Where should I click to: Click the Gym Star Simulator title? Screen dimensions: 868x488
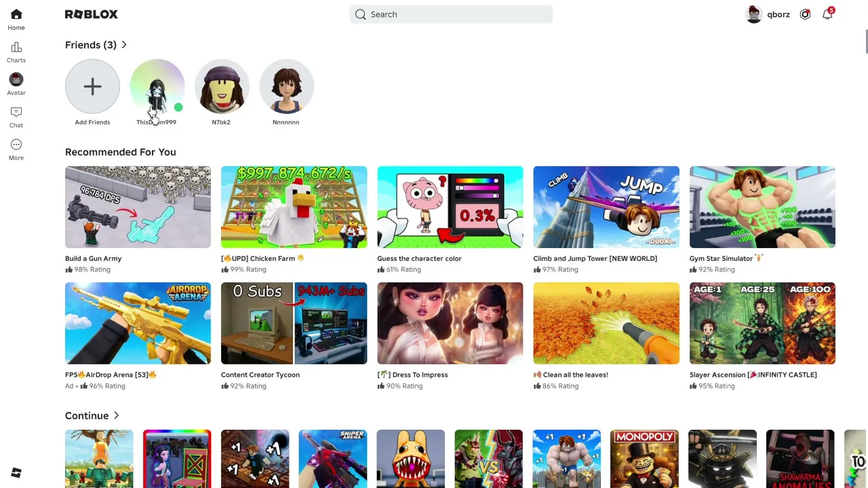[x=726, y=258]
